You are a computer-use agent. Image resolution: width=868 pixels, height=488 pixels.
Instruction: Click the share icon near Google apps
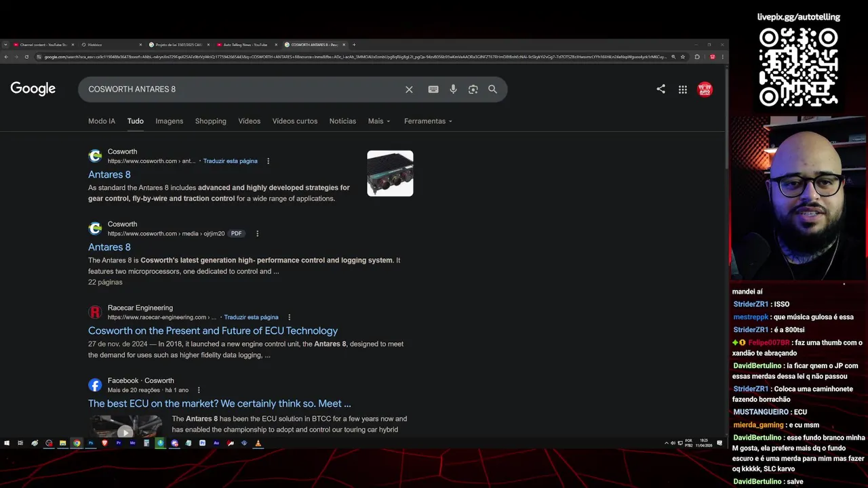tap(660, 89)
